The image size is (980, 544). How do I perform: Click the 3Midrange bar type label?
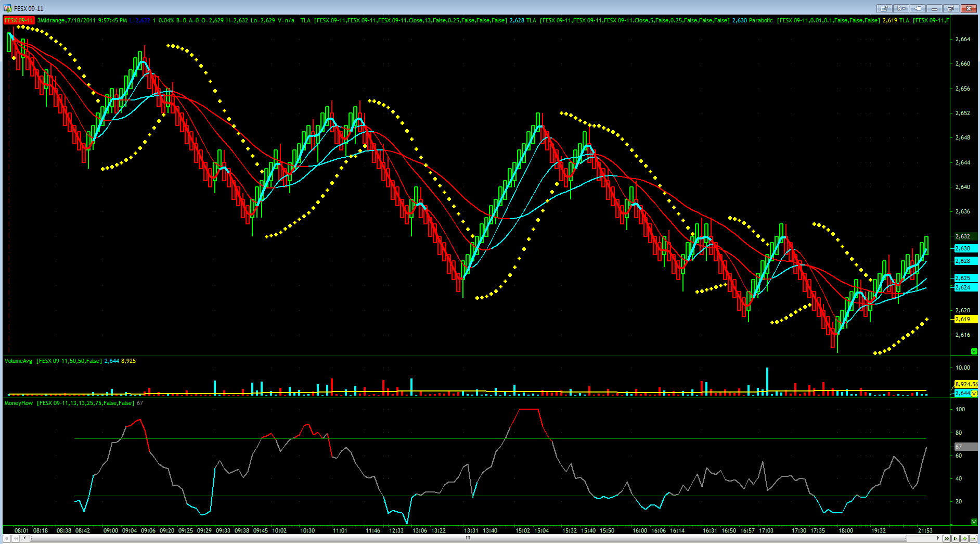pyautogui.click(x=51, y=20)
